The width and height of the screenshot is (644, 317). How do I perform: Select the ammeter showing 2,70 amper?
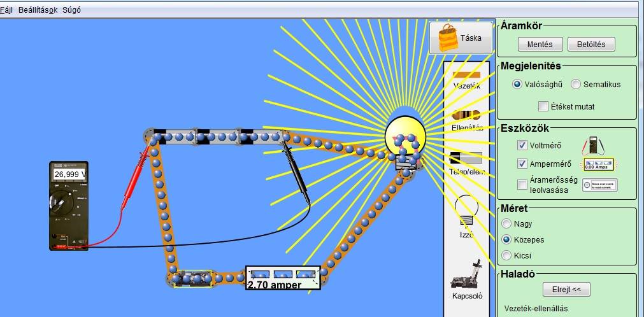pyautogui.click(x=283, y=278)
